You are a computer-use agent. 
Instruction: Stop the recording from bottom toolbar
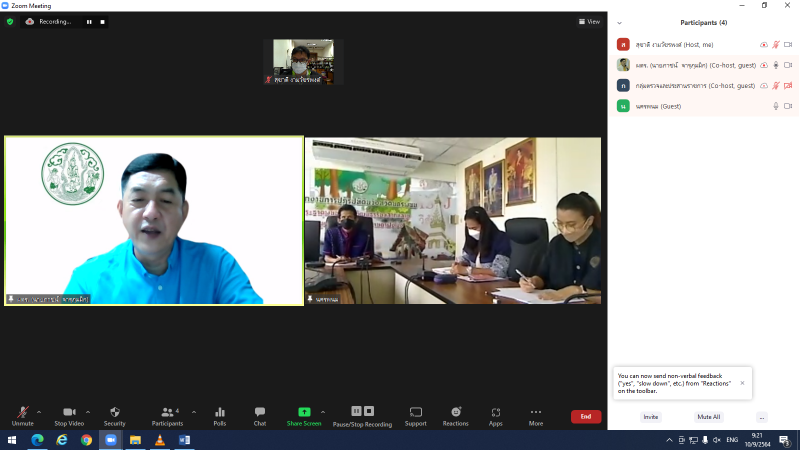(x=369, y=411)
